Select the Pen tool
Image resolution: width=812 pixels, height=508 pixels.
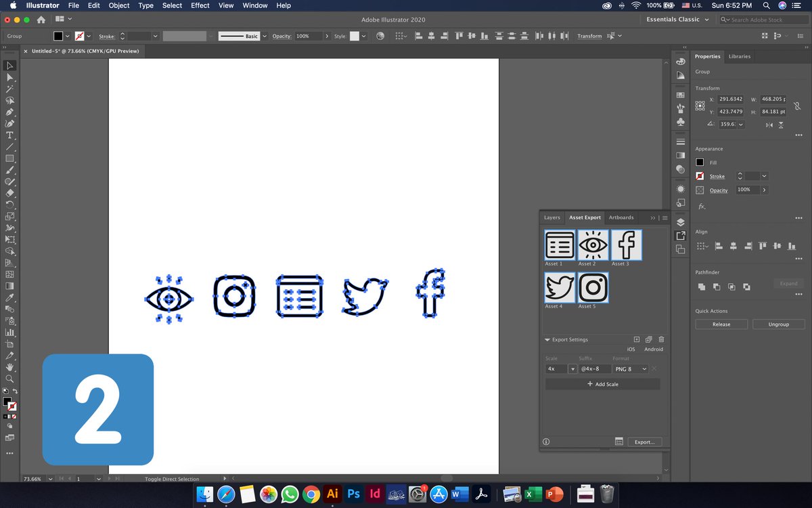coord(10,112)
